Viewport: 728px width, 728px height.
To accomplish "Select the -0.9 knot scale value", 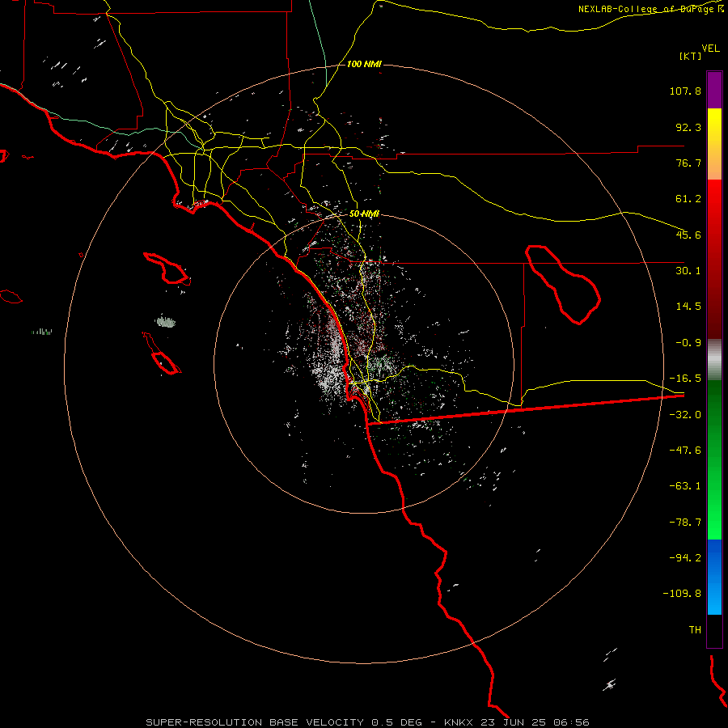I will coord(688,343).
